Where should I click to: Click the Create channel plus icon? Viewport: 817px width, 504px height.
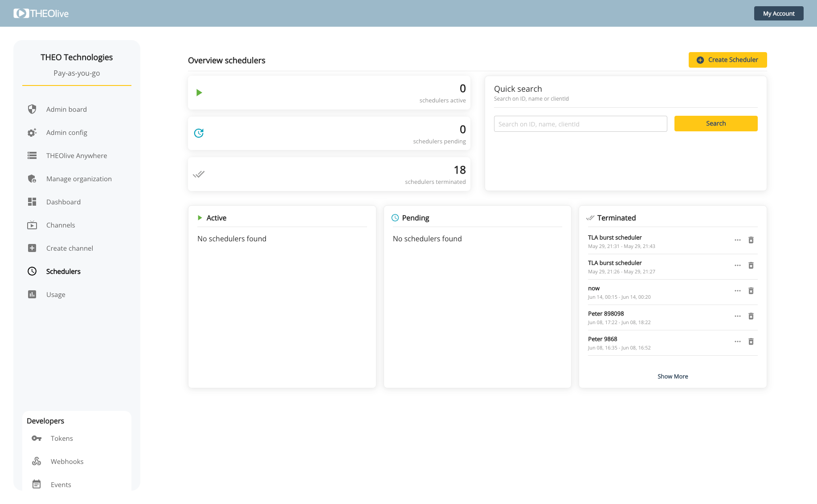32,248
